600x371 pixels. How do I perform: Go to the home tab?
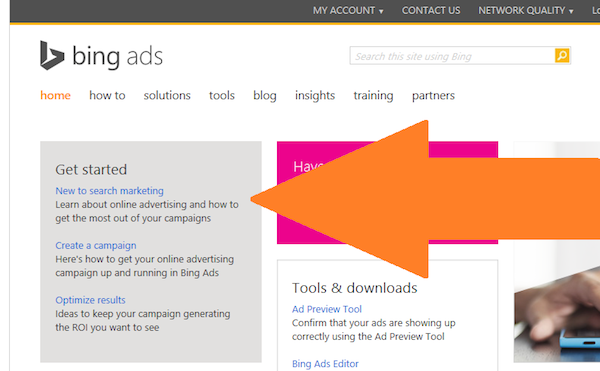[55, 95]
